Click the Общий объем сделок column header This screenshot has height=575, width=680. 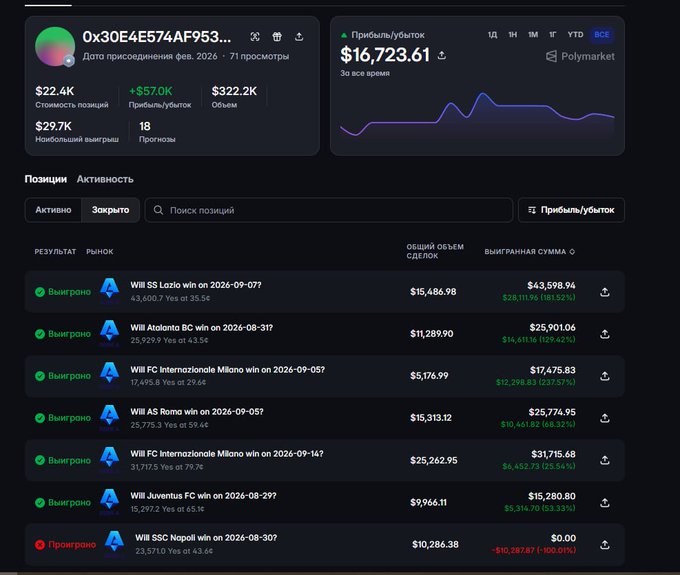click(x=435, y=251)
